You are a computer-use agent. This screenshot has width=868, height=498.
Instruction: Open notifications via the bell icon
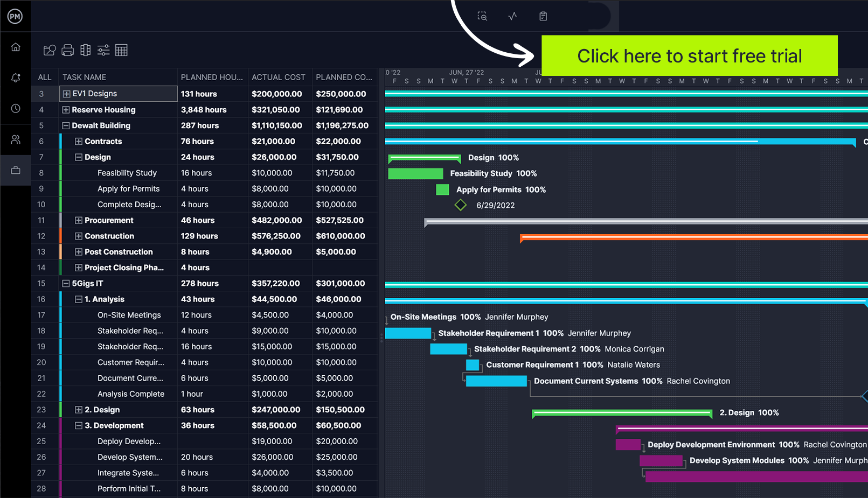click(16, 78)
